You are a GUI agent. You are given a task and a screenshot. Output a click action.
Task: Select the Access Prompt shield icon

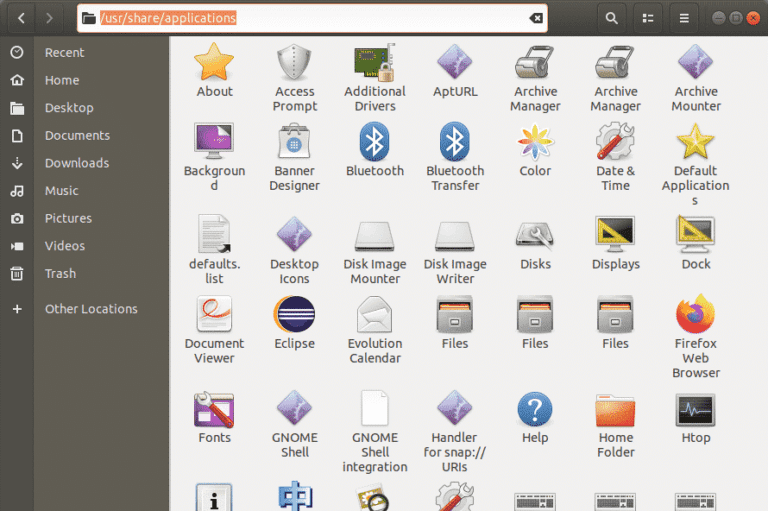coord(294,62)
